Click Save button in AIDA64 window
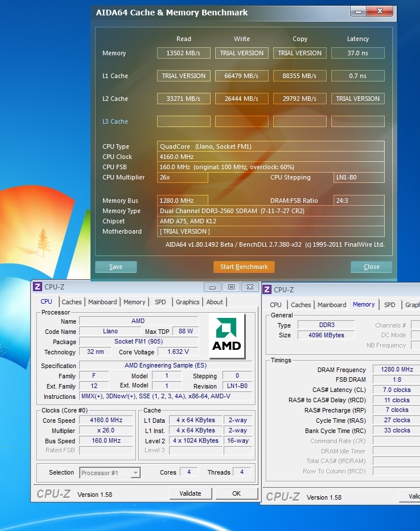The width and height of the screenshot is (420, 531). [116, 267]
